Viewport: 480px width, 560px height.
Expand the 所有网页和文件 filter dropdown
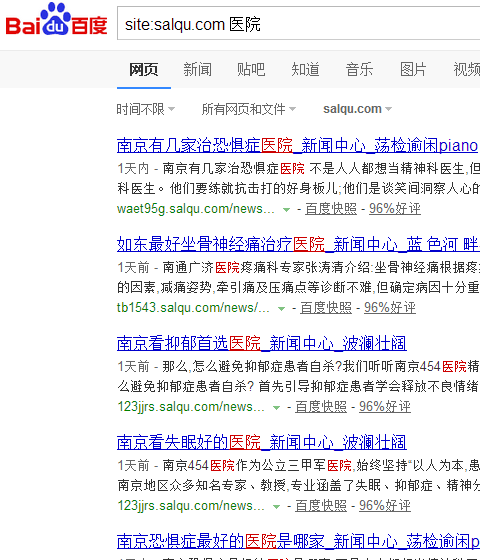coord(249,109)
